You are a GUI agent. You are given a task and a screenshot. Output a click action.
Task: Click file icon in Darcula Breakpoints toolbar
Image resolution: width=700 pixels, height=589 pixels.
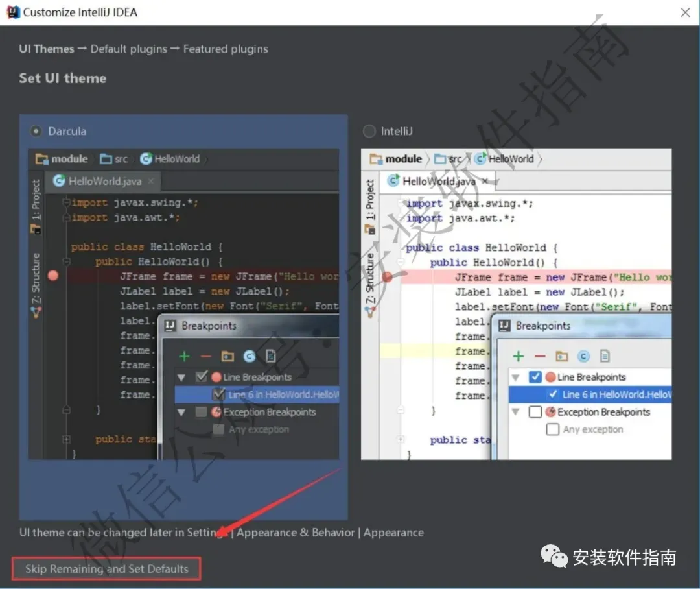[270, 356]
